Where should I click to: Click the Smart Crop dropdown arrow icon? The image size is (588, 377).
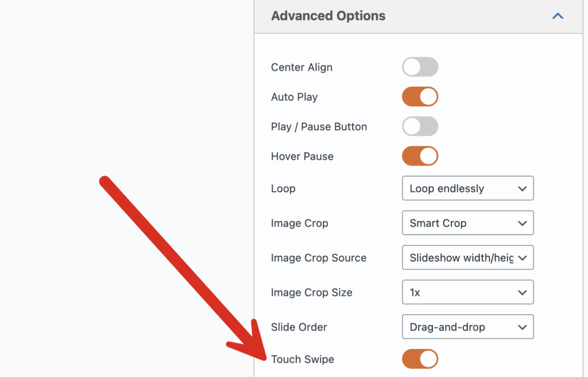tap(522, 223)
